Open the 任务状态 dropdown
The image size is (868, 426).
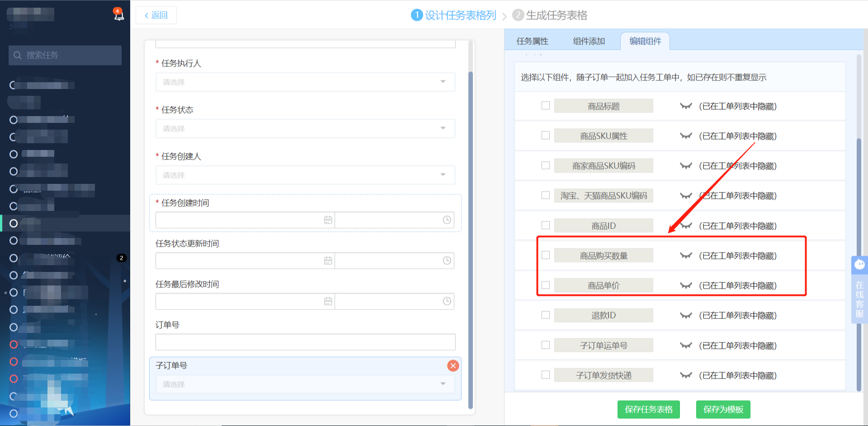[x=305, y=129]
